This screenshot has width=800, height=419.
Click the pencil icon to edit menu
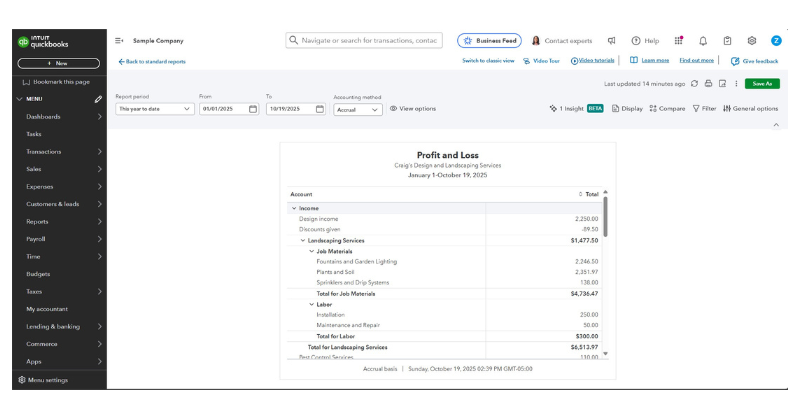(98, 99)
